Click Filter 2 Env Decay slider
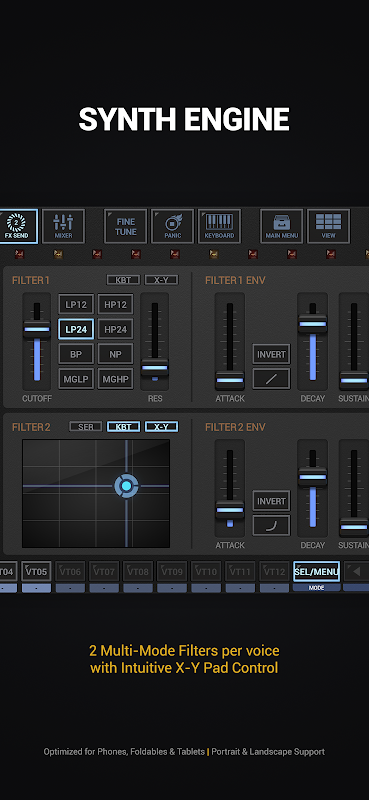 (312, 488)
